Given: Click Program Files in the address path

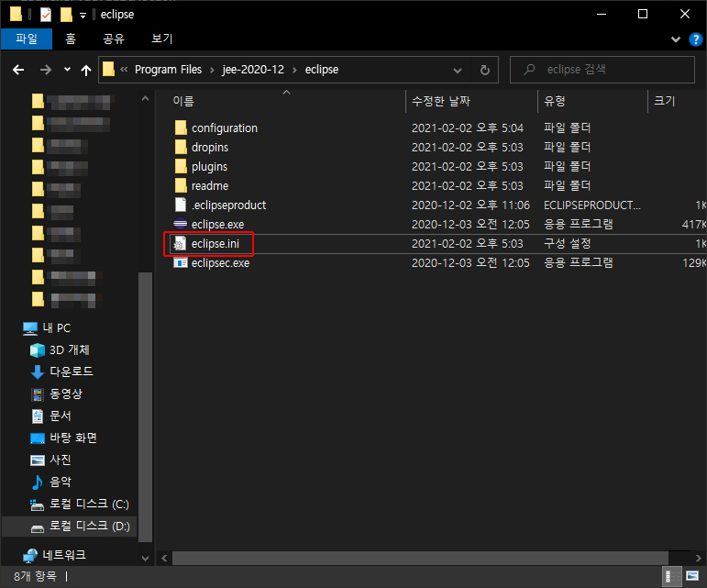Looking at the screenshot, I should click(x=168, y=70).
